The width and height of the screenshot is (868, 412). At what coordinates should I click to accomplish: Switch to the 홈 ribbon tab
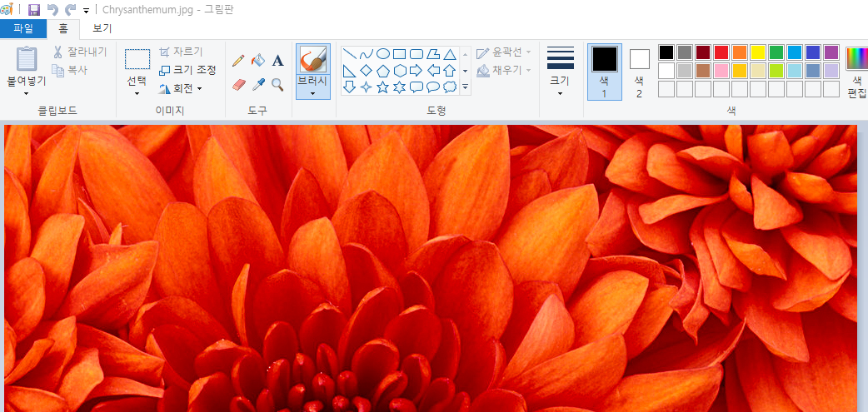(63, 29)
